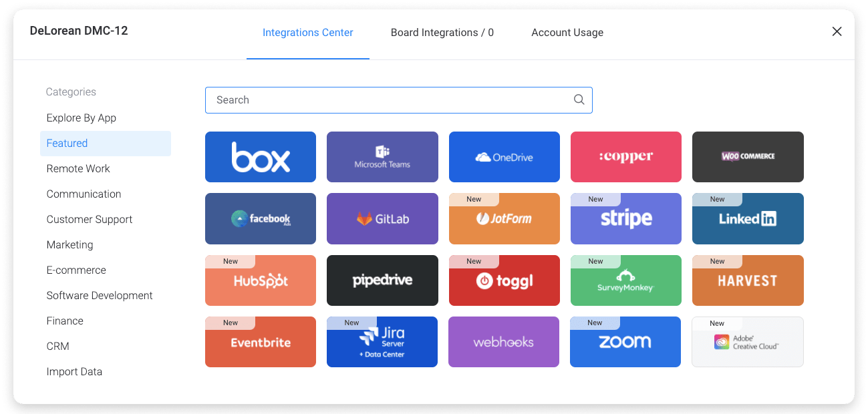Click the Zoom integration tile
This screenshot has height=414, width=868.
click(x=625, y=342)
